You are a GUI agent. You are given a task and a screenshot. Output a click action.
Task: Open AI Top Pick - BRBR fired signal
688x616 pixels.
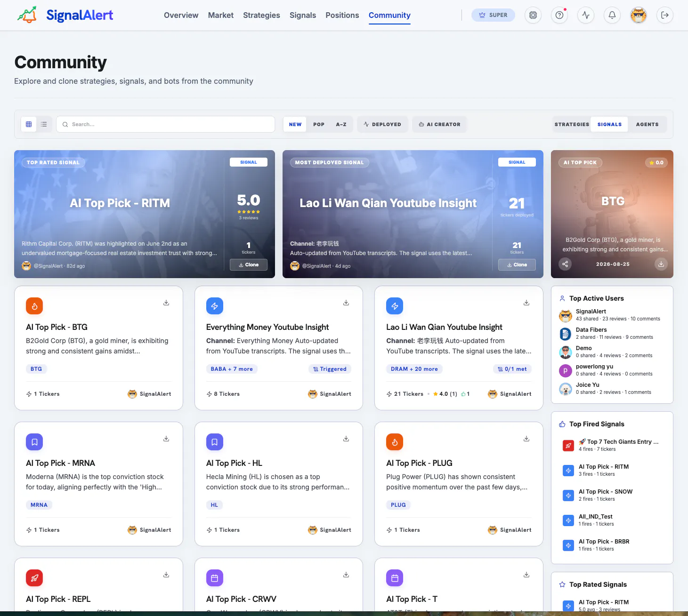tap(612, 545)
